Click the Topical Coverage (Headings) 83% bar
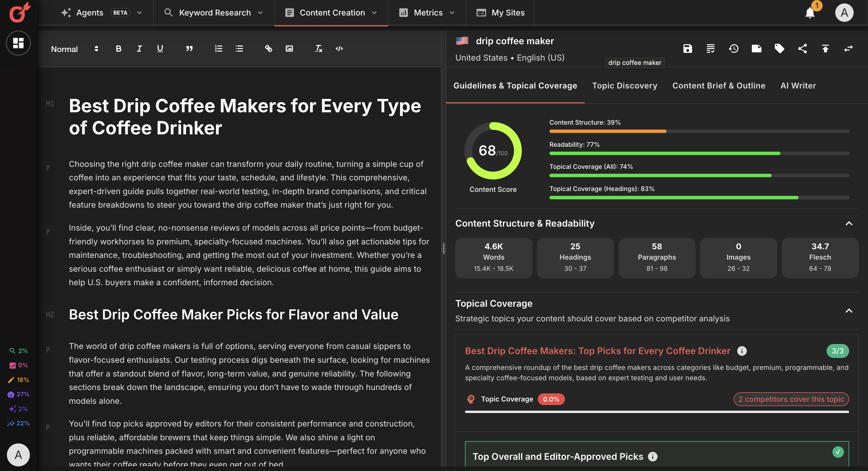This screenshot has height=471, width=868. 699,198
